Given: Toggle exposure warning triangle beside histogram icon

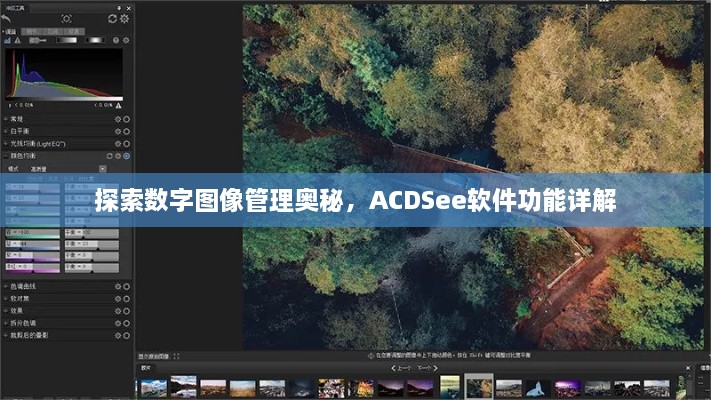Looking at the screenshot, I should [x=17, y=40].
